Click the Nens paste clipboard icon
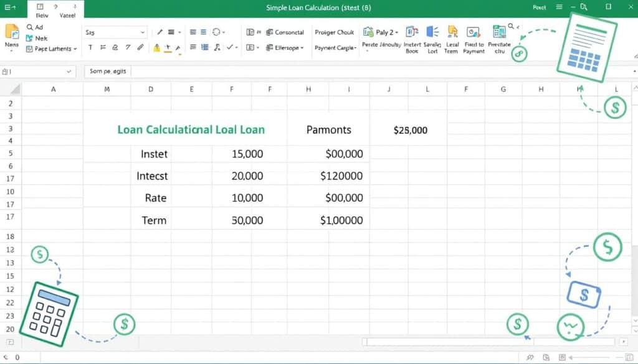 pos(12,32)
